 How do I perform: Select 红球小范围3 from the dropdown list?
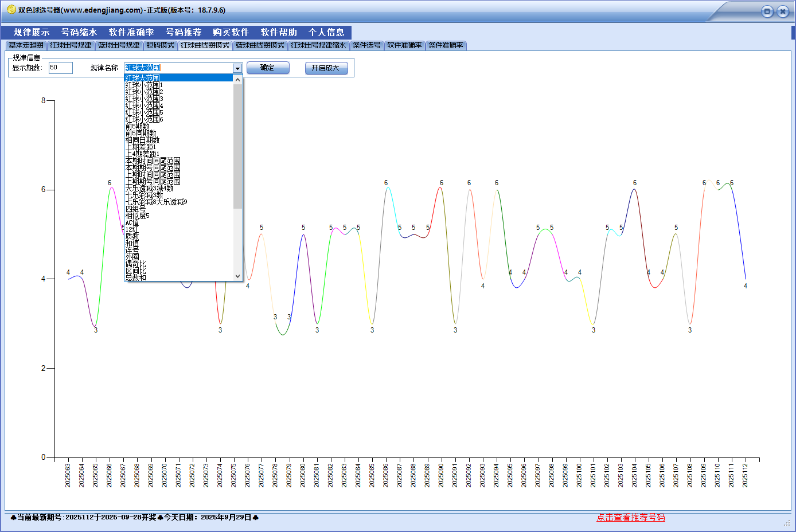click(x=144, y=99)
